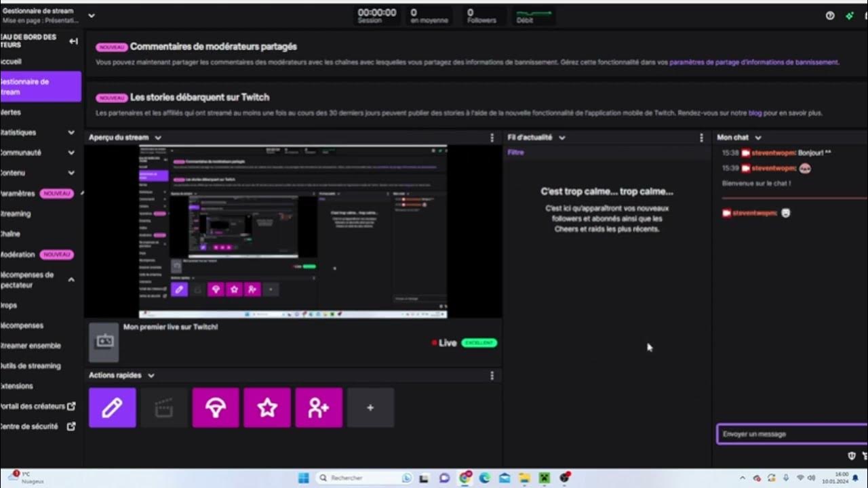Open Windows Start menu
868x488 pixels.
point(303,478)
